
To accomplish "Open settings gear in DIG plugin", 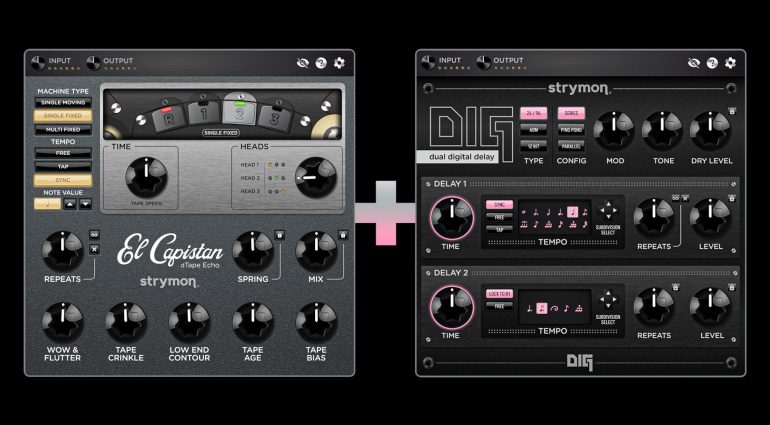I will coord(730,63).
